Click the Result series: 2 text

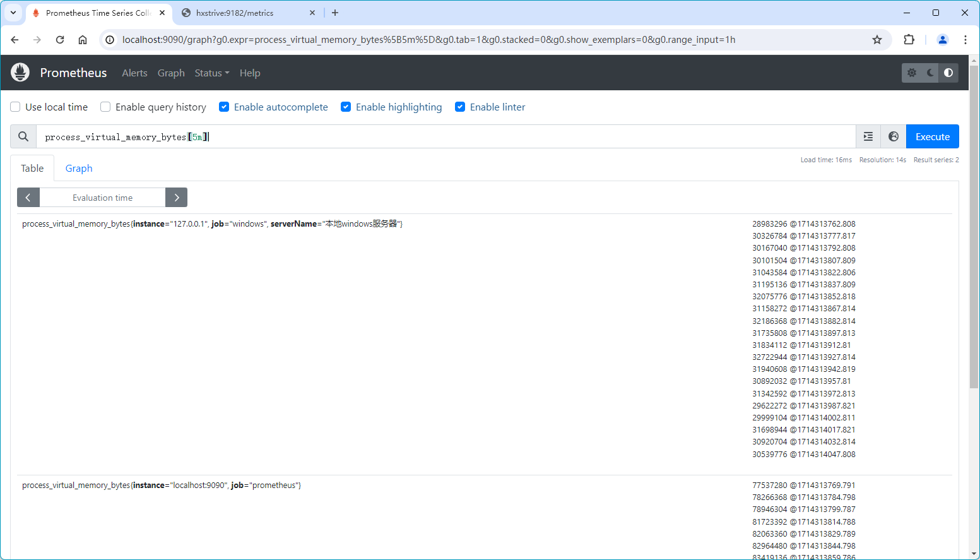[x=936, y=160]
